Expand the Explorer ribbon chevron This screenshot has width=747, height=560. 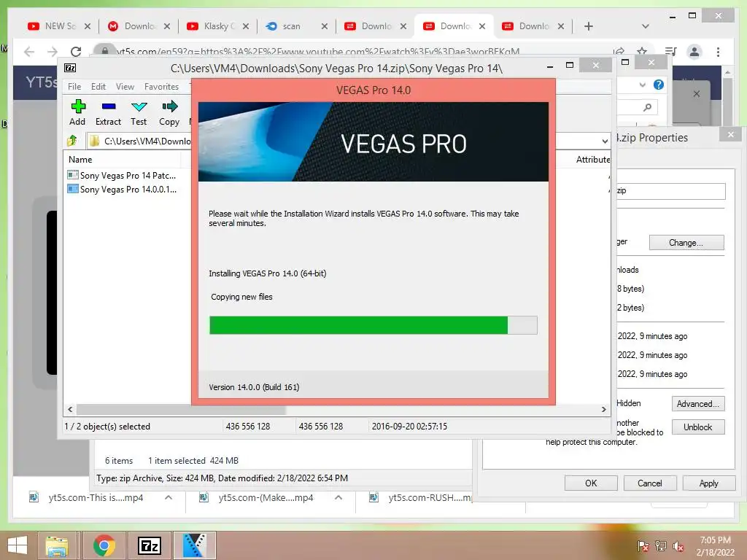click(x=642, y=85)
